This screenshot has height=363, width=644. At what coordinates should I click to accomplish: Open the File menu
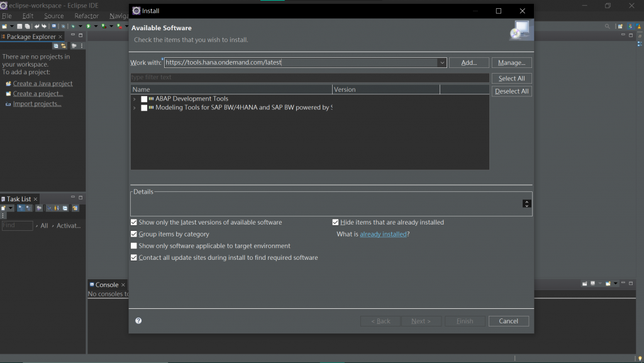click(x=6, y=16)
